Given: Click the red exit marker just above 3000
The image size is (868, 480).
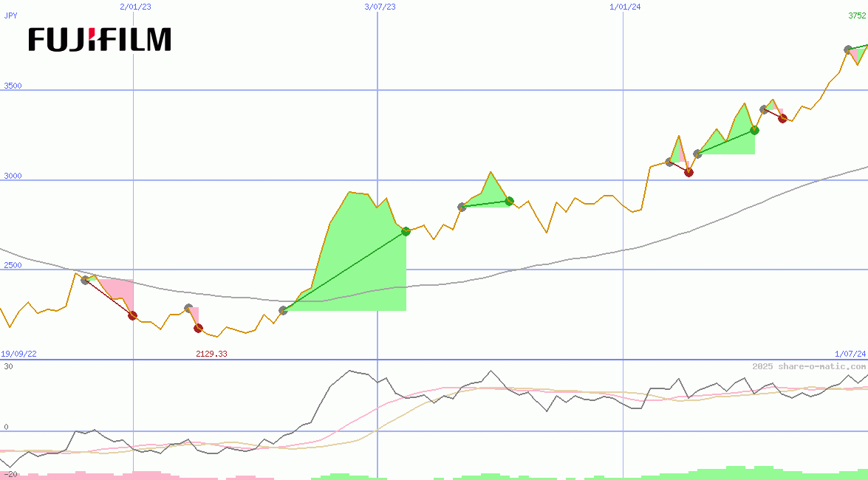Looking at the screenshot, I should 688,172.
